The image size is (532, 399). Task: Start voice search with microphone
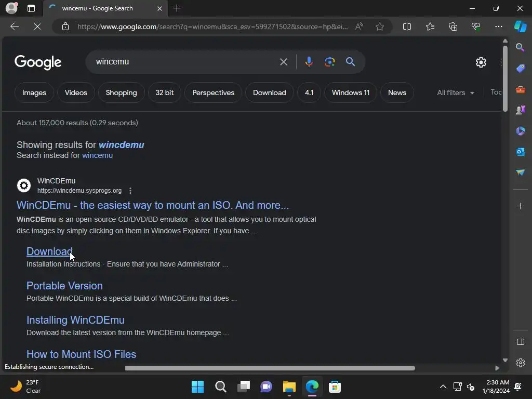pos(309,62)
